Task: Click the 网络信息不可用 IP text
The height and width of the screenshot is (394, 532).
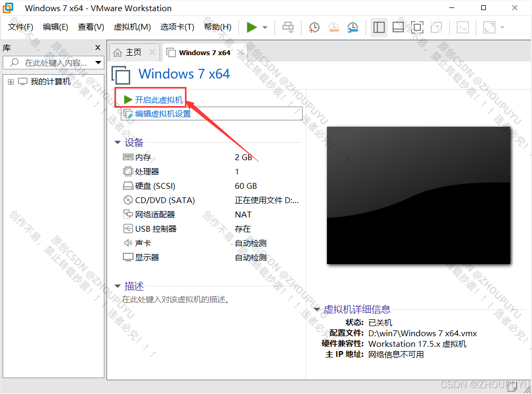Action: tap(396, 354)
